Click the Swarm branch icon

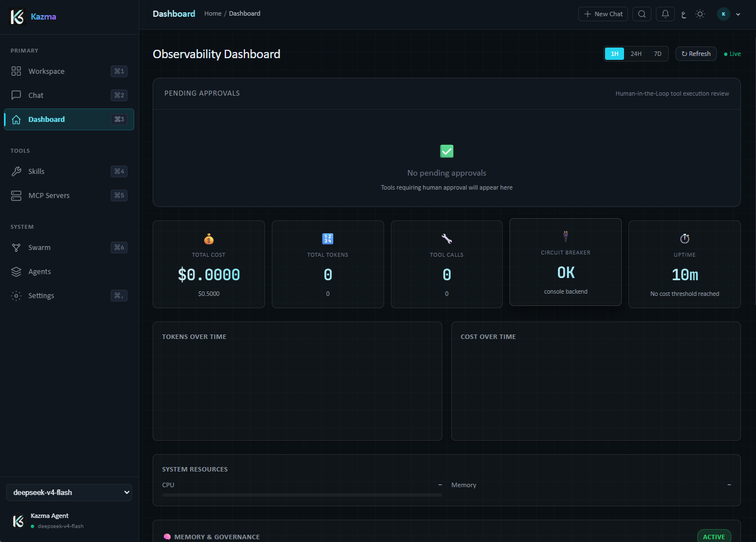tap(16, 247)
